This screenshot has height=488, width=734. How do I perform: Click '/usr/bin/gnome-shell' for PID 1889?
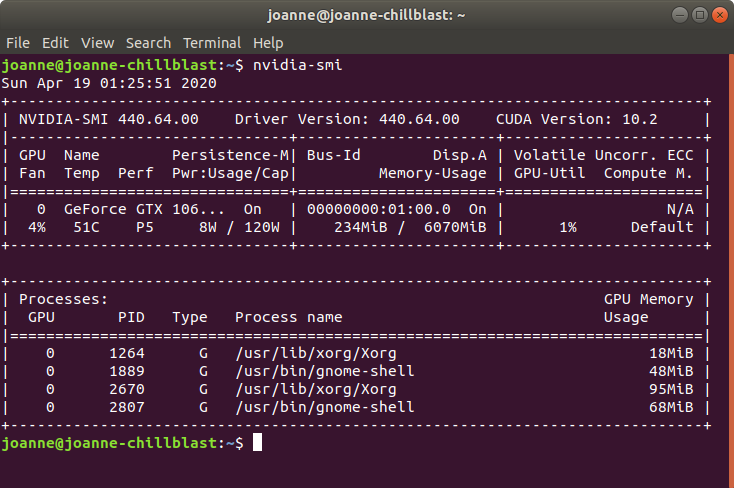coord(325,372)
